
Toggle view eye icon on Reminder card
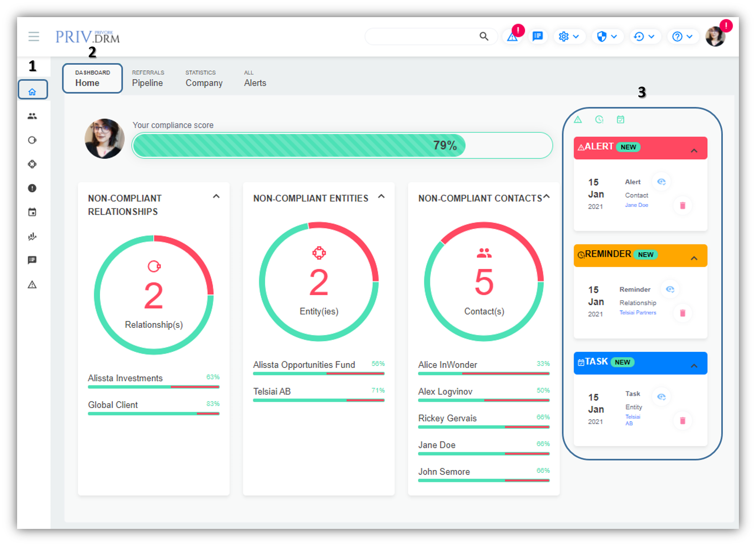pos(670,289)
